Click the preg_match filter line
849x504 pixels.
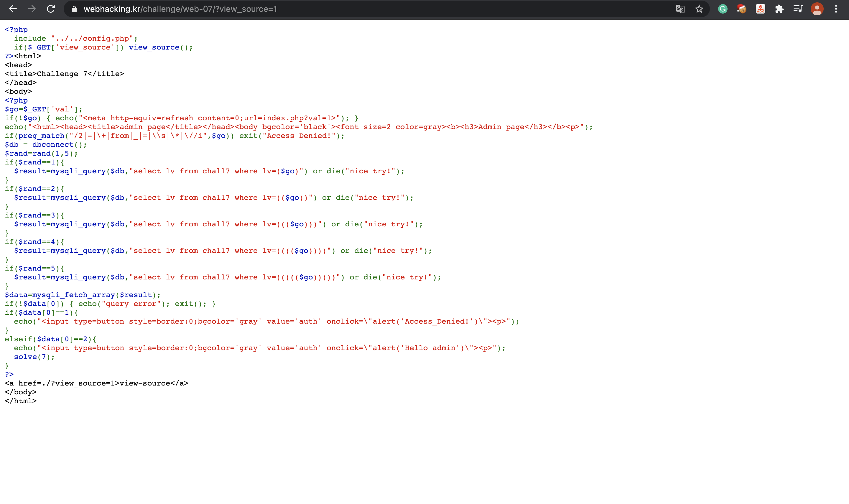(174, 136)
